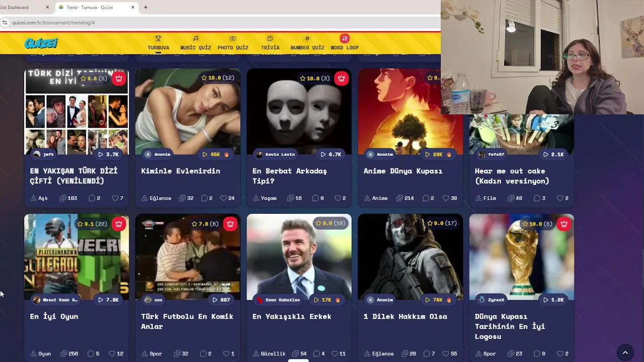Click crown badge on En İyi Oyun card

tap(119, 224)
